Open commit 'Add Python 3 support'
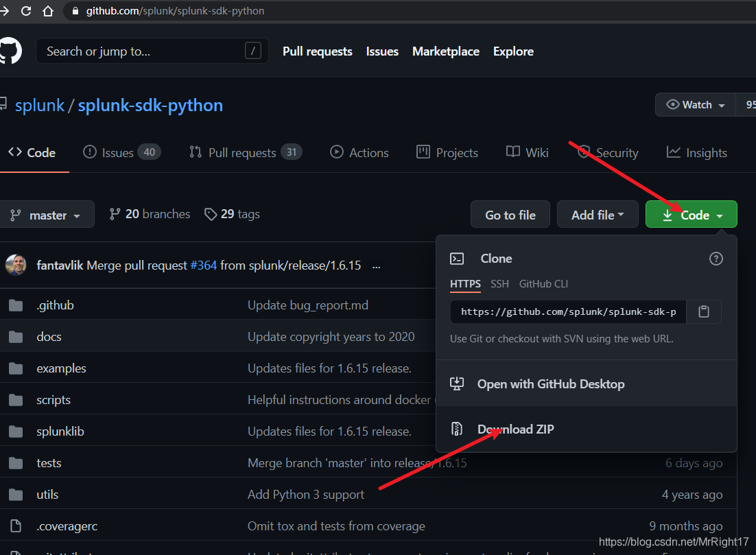The width and height of the screenshot is (756, 555). (306, 494)
